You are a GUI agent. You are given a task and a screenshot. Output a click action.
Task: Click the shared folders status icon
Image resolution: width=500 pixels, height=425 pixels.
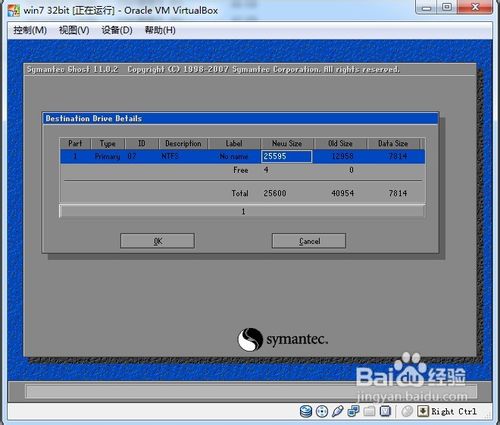coord(369,411)
